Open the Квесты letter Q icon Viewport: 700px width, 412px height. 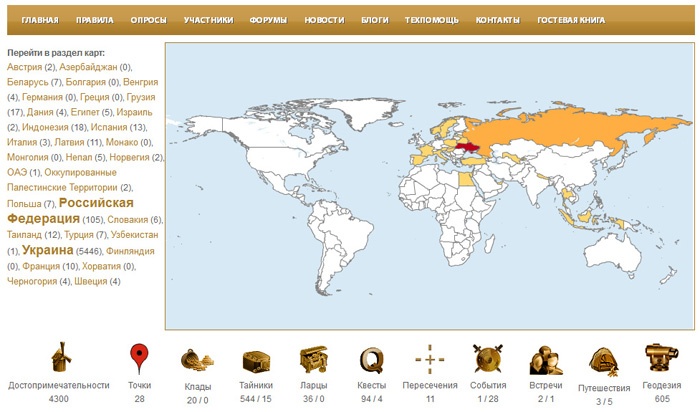click(x=371, y=360)
